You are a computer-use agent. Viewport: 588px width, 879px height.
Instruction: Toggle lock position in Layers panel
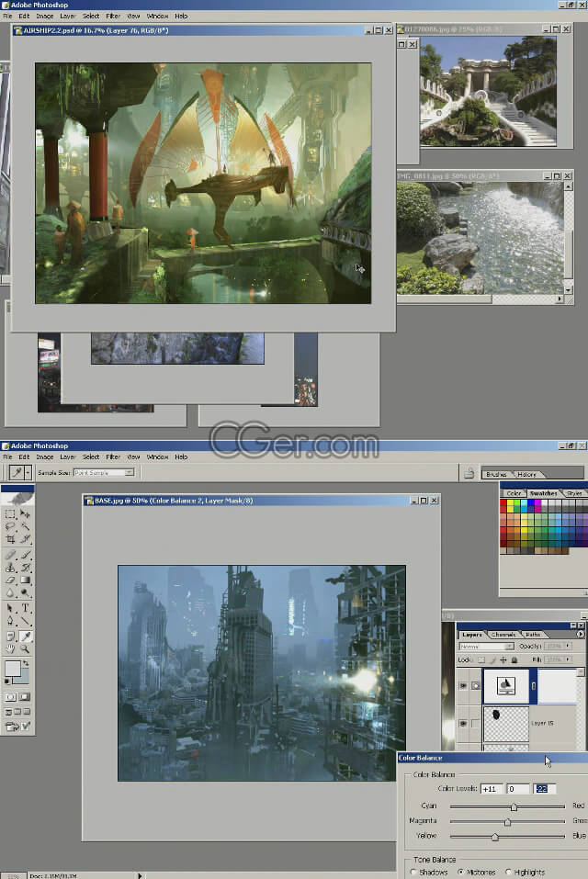tap(503, 659)
